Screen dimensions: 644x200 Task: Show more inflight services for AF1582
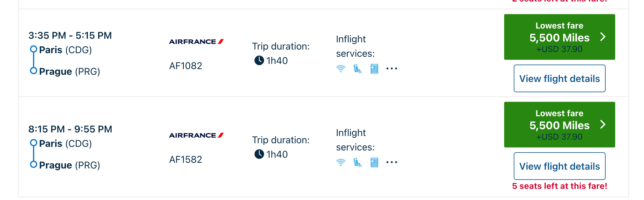(392, 162)
